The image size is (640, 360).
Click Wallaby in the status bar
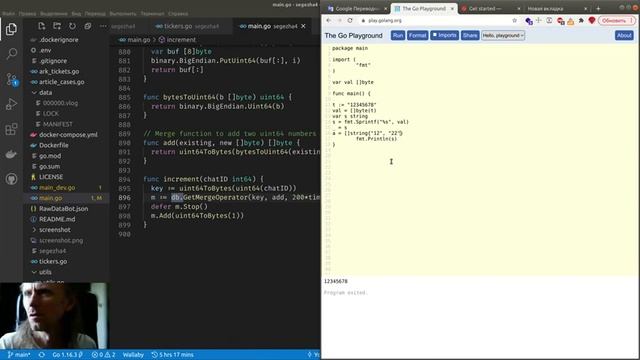(x=133, y=355)
